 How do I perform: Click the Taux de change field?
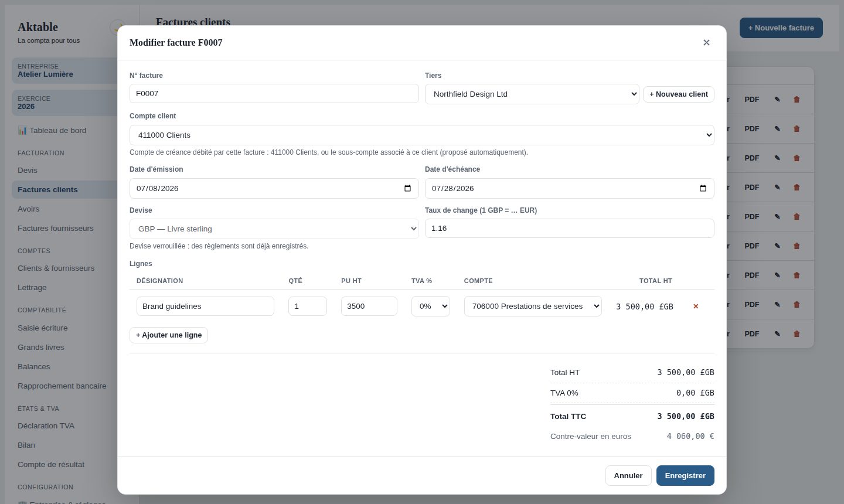(x=569, y=228)
